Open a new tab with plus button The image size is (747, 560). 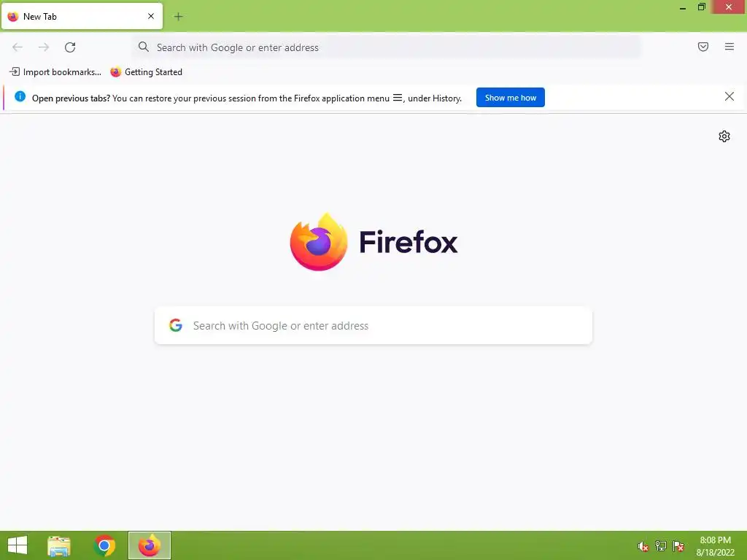(178, 17)
